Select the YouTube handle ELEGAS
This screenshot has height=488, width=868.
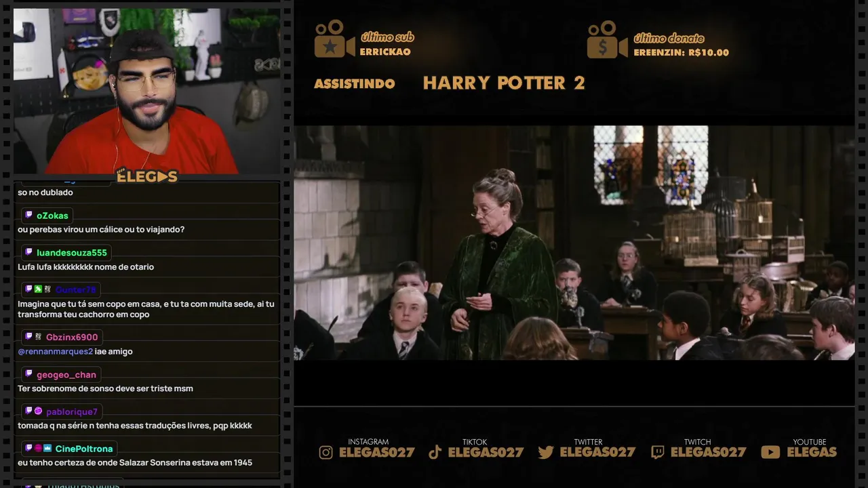812,452
